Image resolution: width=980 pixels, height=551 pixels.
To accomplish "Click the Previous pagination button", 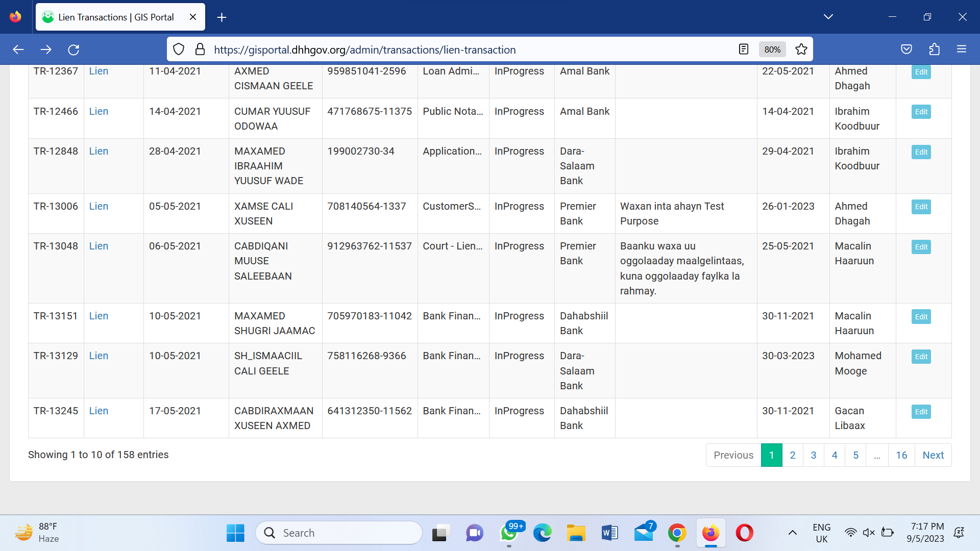I will [x=733, y=455].
